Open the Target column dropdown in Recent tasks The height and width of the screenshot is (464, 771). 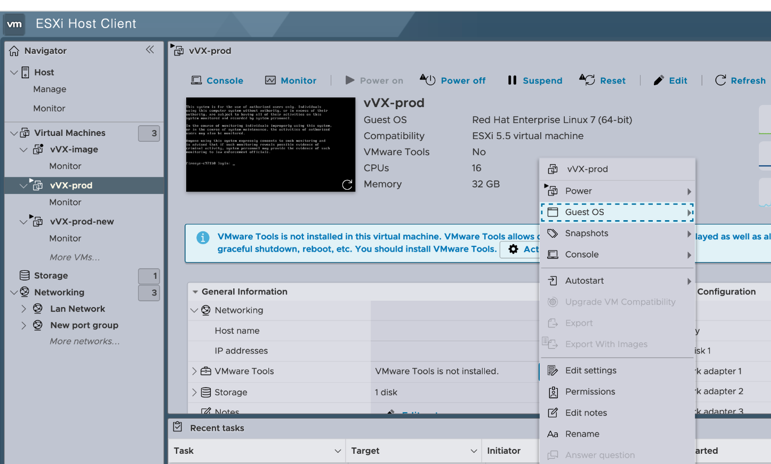(x=474, y=451)
